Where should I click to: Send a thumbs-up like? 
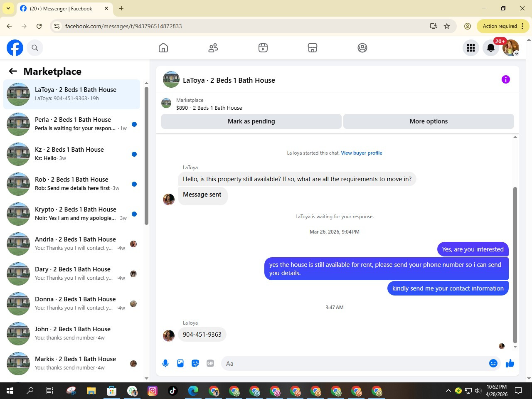[510, 363]
